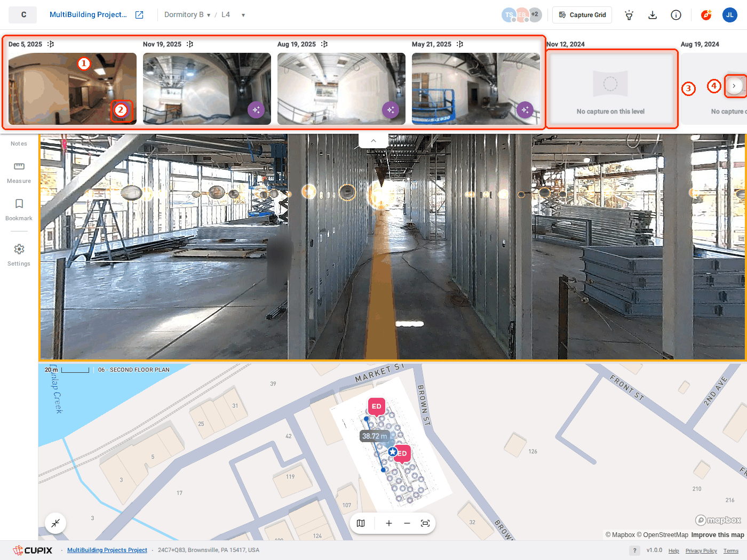747x560 pixels.
Task: Click the CUPIX logo in the footer
Action: 33,550
